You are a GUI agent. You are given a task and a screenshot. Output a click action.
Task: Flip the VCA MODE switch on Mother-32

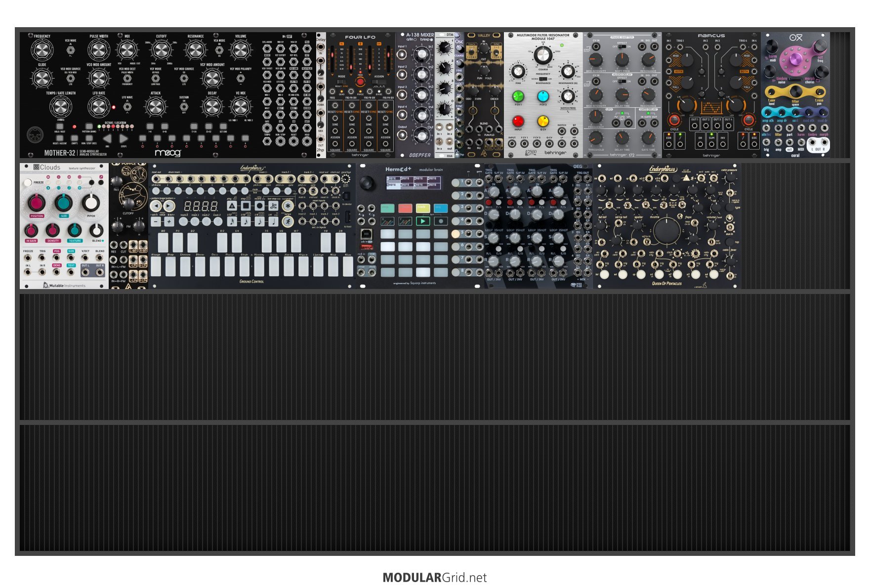(x=219, y=50)
